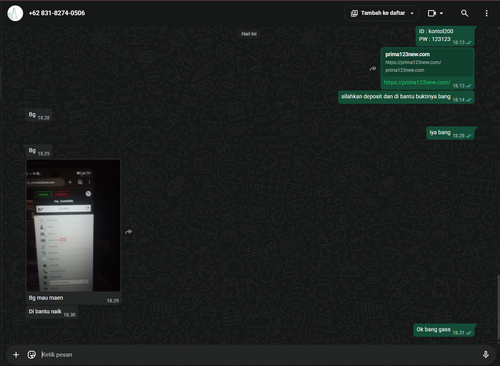Open the emoji picker

(32, 355)
